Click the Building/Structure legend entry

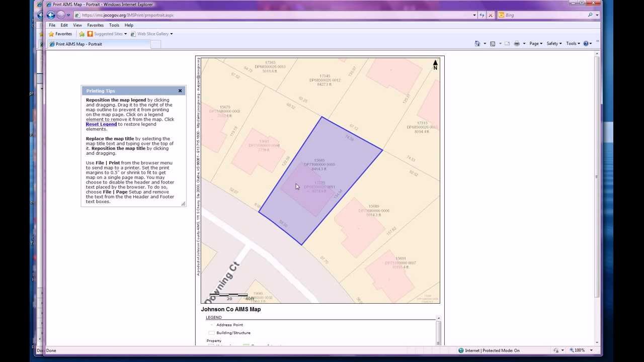click(x=233, y=333)
